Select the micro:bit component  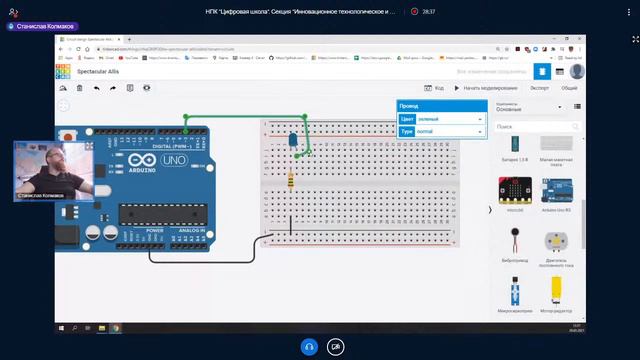pos(515,193)
